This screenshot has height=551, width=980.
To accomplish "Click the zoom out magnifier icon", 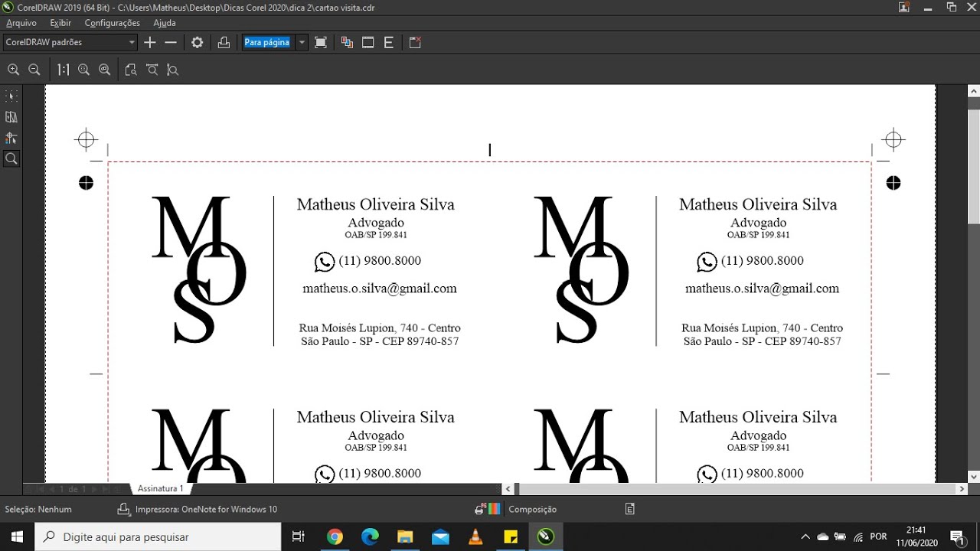I will click(x=34, y=70).
